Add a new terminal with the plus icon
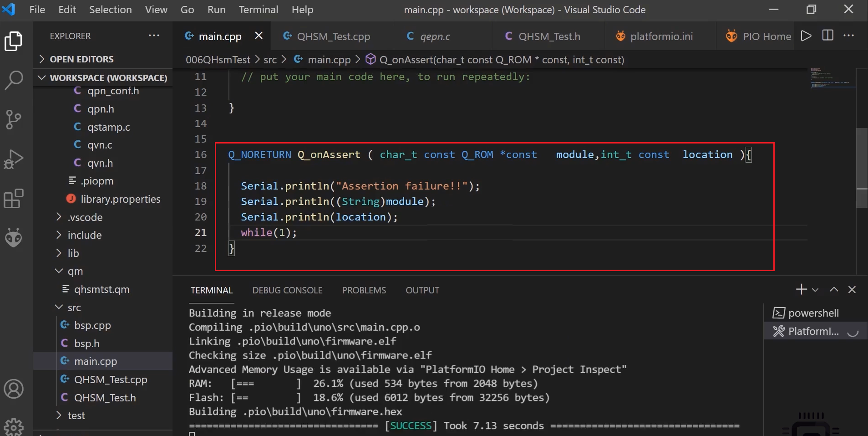Viewport: 868px width, 436px height. (x=800, y=289)
